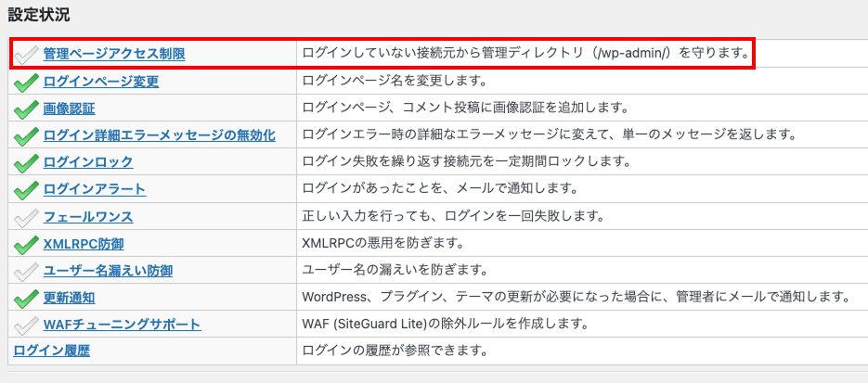The height and width of the screenshot is (383, 868).
Task: View the ログイン履歴 link
Action: tap(51, 351)
